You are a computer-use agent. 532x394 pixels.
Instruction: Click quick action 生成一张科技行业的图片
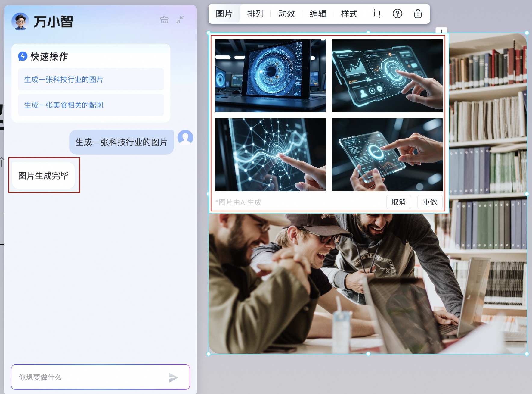(x=91, y=80)
